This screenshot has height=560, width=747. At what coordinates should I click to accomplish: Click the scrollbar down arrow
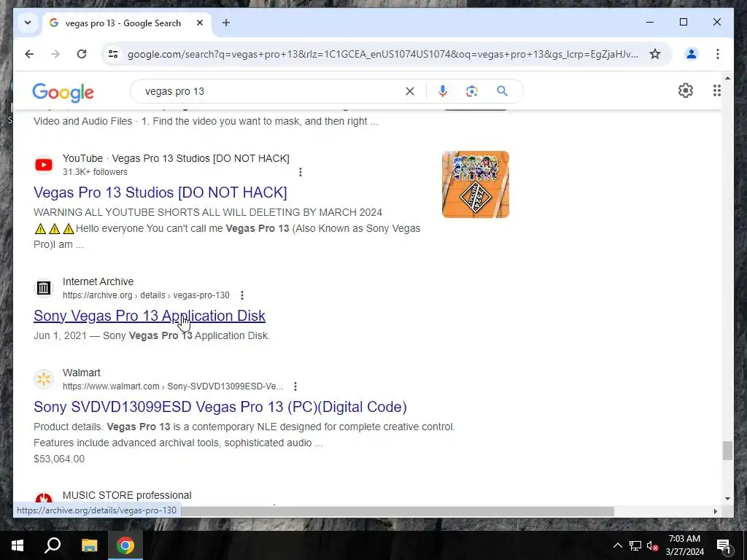(x=727, y=499)
